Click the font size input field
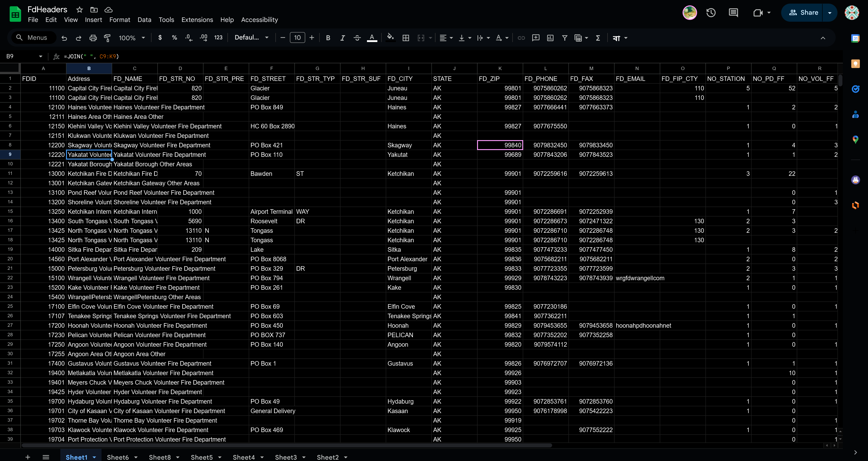The height and width of the screenshot is (461, 868). [297, 38]
